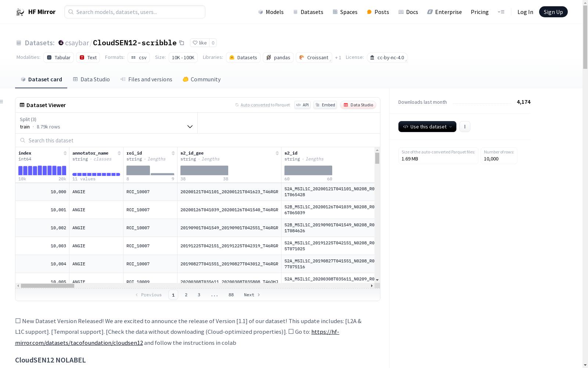The height and width of the screenshot is (368, 588).
Task: Focus the Search this dataset field
Action: coord(198,140)
